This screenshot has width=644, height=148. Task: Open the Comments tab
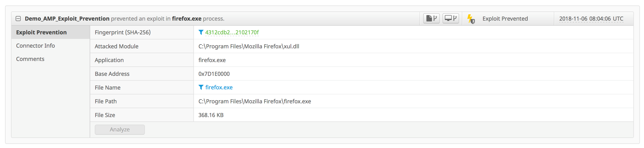[30, 59]
